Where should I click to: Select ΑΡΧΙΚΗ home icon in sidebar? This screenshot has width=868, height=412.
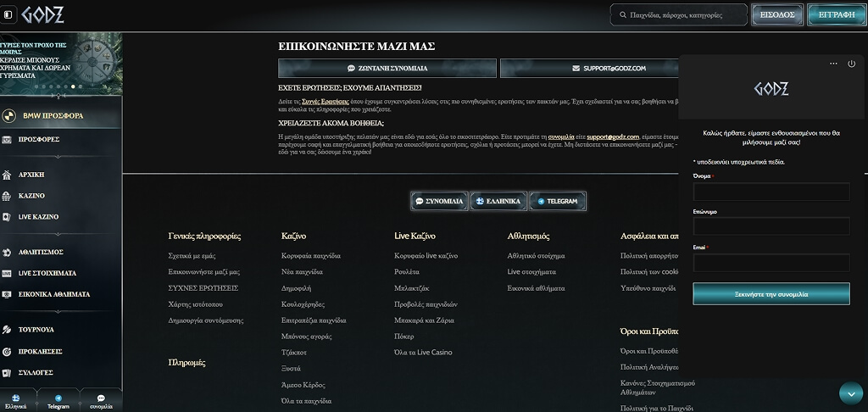[7, 175]
